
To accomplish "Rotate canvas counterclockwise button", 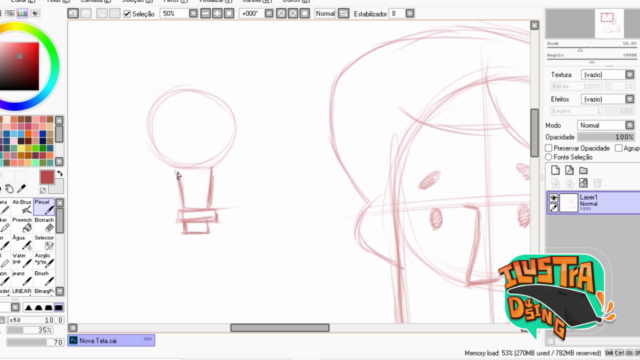I will [281, 13].
